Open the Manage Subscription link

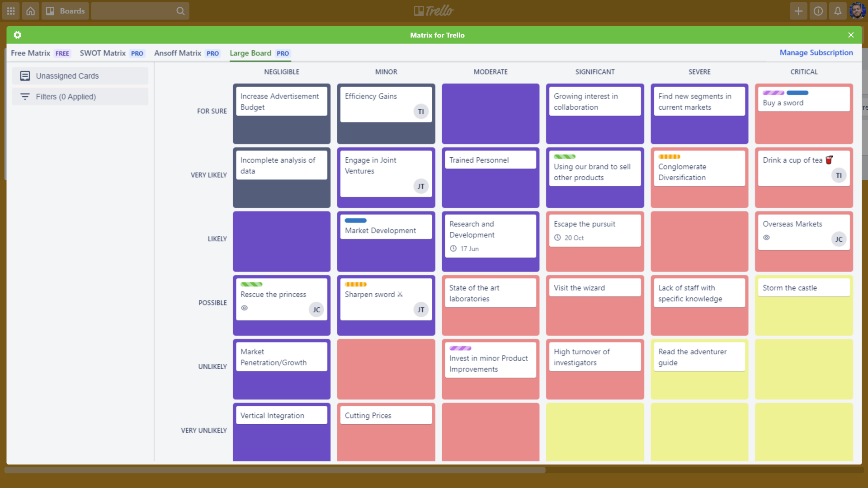(816, 52)
